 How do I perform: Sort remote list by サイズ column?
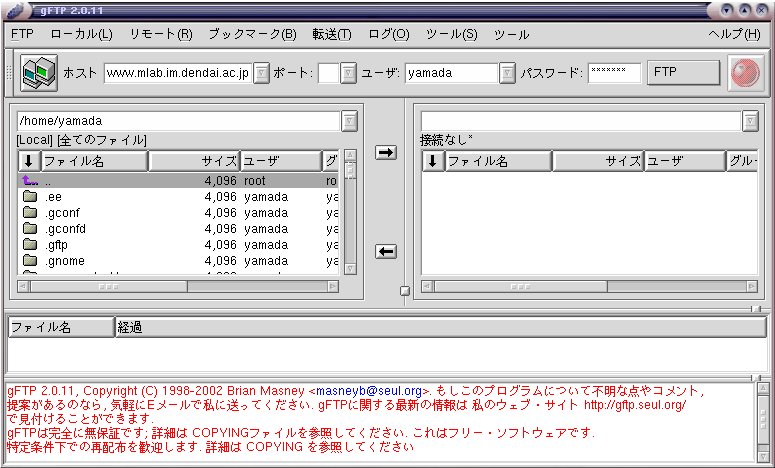[598, 161]
